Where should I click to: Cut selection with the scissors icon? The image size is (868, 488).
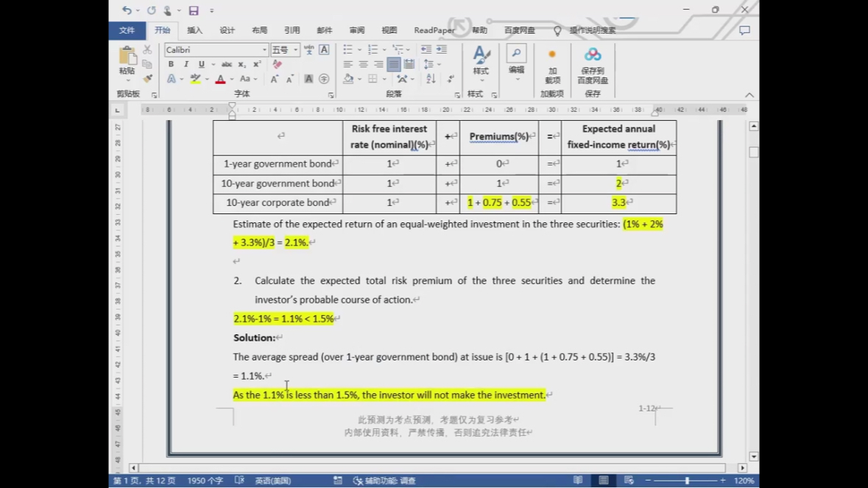(147, 50)
